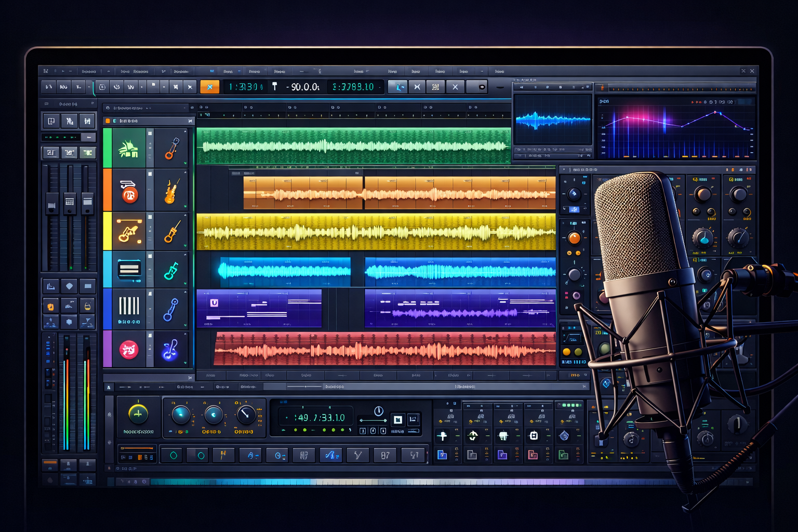Click the yellow plus knob button in the bottom panel

click(138, 414)
